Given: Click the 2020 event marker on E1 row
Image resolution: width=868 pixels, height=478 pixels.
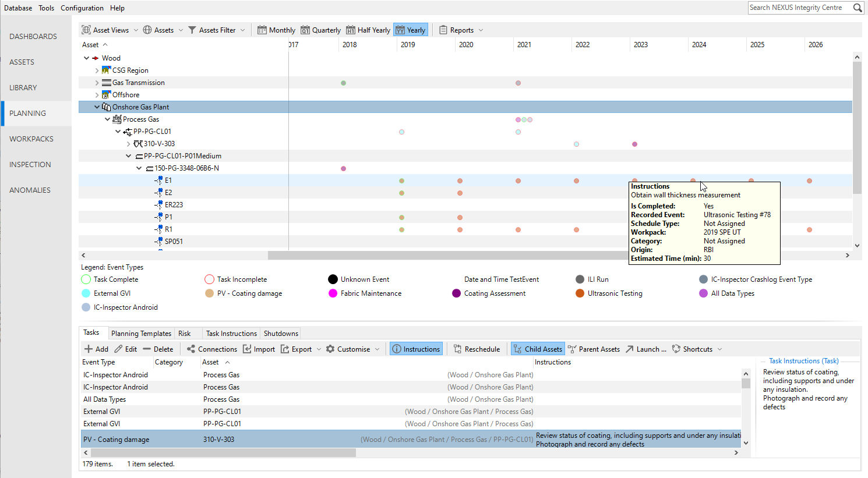Looking at the screenshot, I should [460, 180].
